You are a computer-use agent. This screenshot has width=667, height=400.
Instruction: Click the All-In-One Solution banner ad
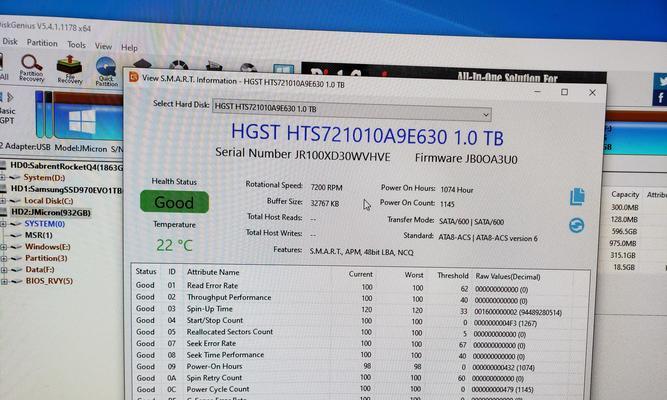click(454, 73)
